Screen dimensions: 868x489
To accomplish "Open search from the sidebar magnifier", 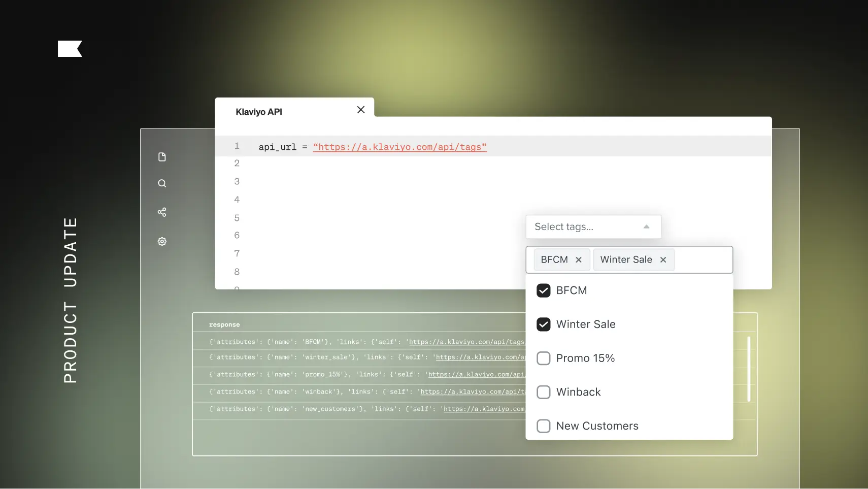I will point(162,183).
